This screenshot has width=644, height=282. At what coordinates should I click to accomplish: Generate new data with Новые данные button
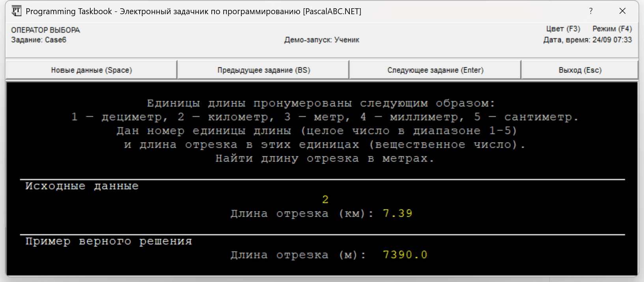(91, 70)
